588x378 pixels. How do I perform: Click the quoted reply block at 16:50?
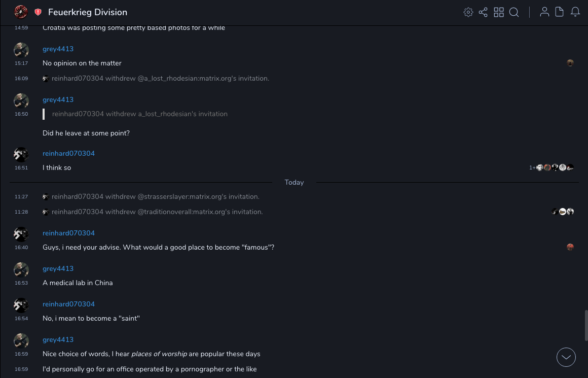(x=139, y=114)
